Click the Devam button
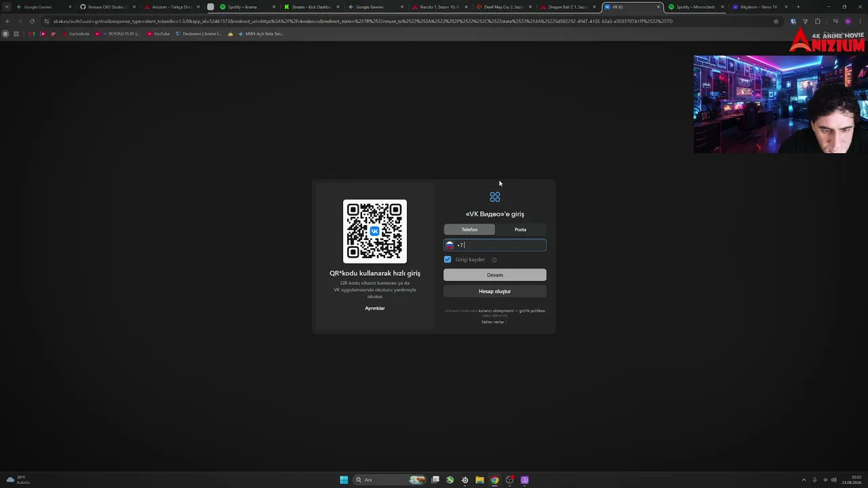 click(495, 275)
